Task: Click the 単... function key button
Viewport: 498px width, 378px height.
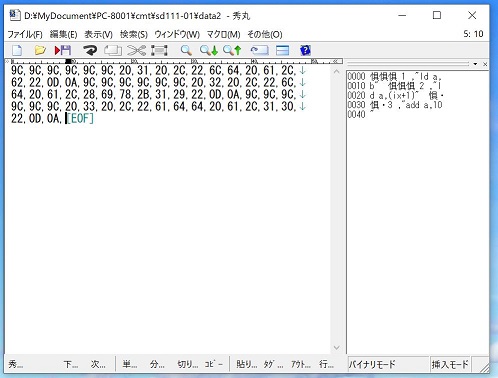Action: (x=130, y=364)
